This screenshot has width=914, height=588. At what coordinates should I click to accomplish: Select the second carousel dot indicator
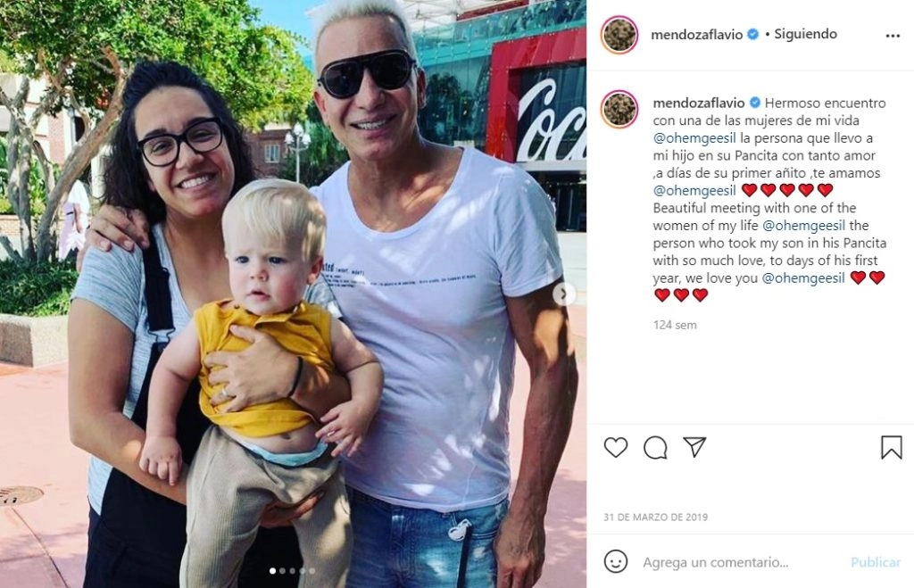(x=283, y=571)
